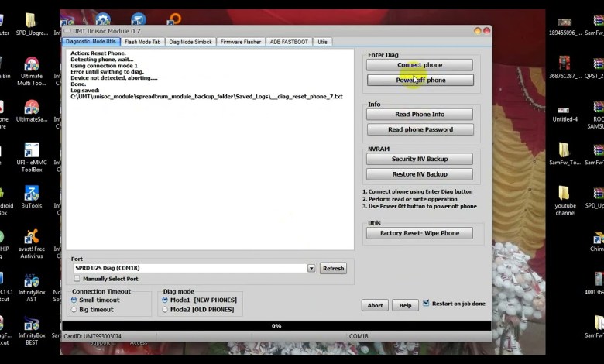Click COM18 in the status bar
Screen dimensions: 604x364
pyautogui.click(x=359, y=336)
